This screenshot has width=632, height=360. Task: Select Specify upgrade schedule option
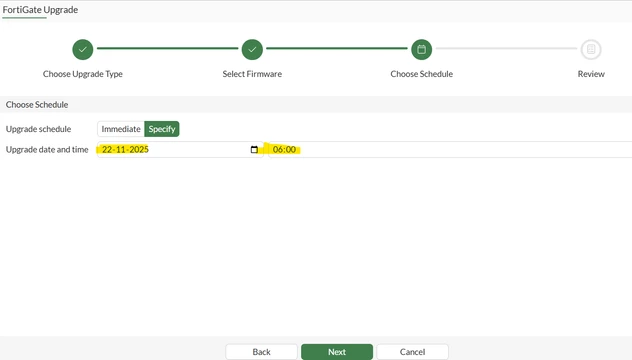point(162,129)
